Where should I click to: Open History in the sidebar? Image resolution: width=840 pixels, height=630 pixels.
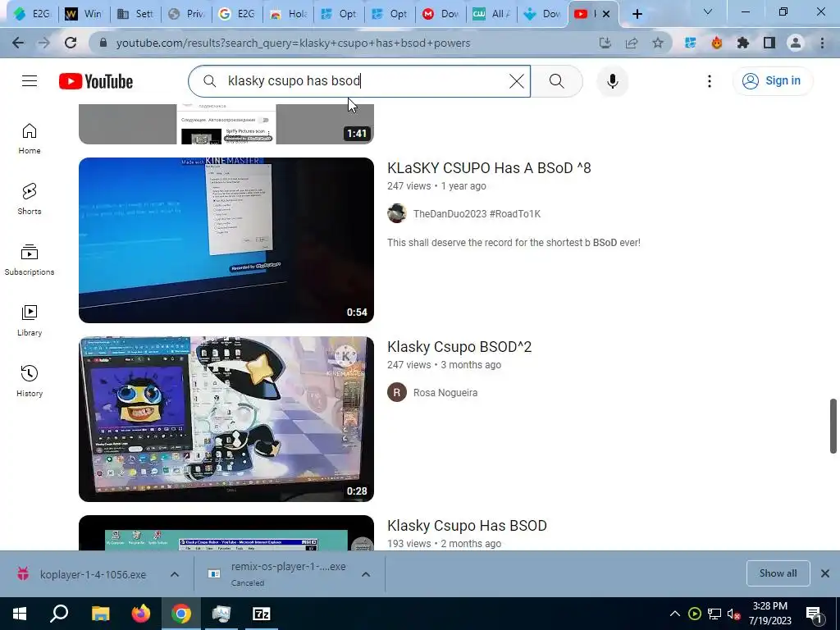coord(30,381)
